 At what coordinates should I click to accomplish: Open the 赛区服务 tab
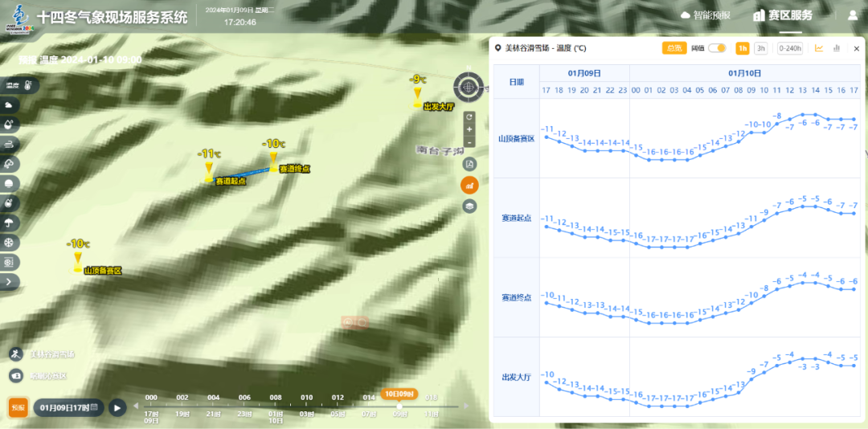coord(783,15)
